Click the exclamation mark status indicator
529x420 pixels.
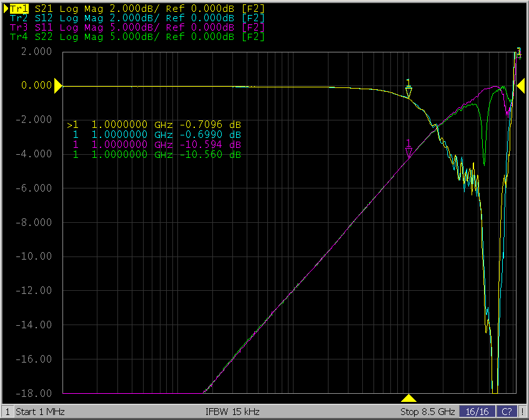point(523,412)
